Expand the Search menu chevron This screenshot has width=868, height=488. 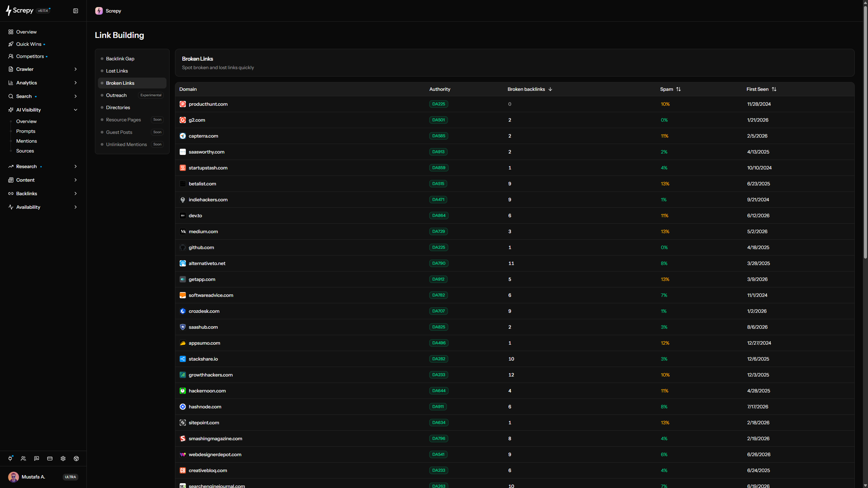(76, 96)
